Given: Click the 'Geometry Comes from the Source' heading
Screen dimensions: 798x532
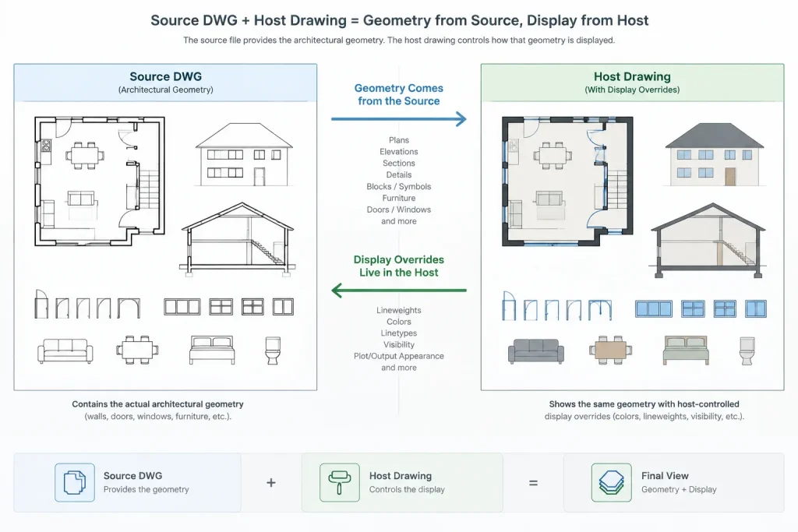Looking at the screenshot, I should click(x=399, y=94).
